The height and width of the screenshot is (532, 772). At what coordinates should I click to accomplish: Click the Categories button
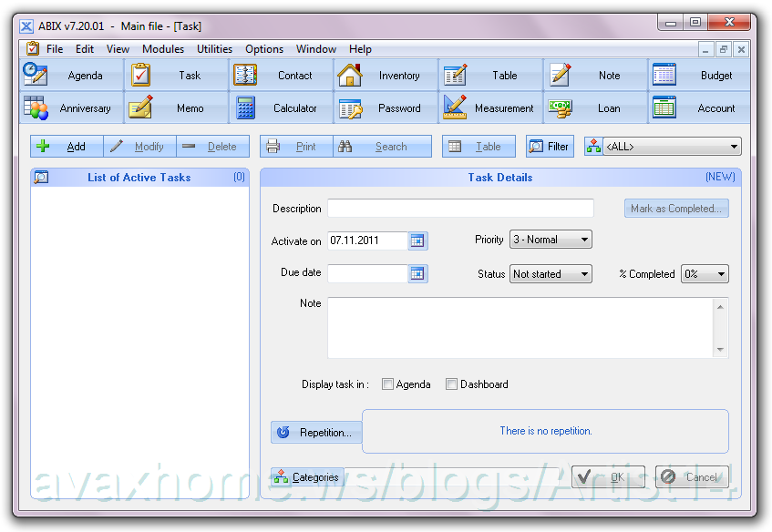pyautogui.click(x=307, y=476)
